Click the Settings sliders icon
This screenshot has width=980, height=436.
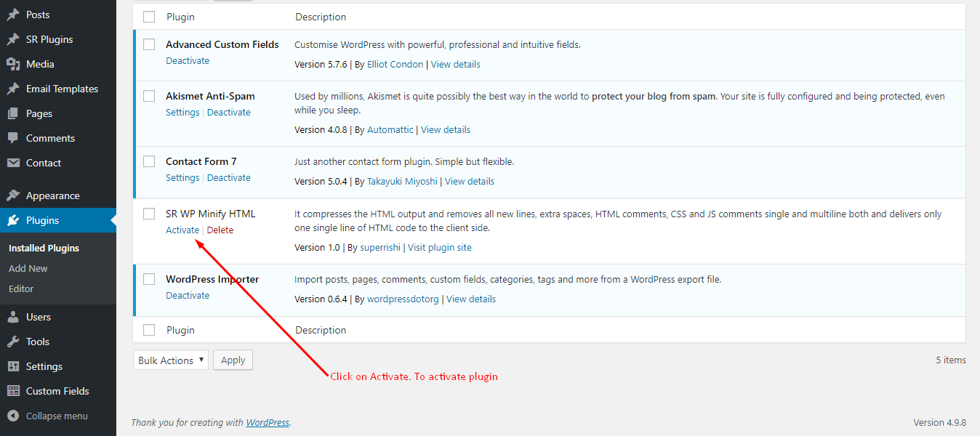pyautogui.click(x=13, y=366)
